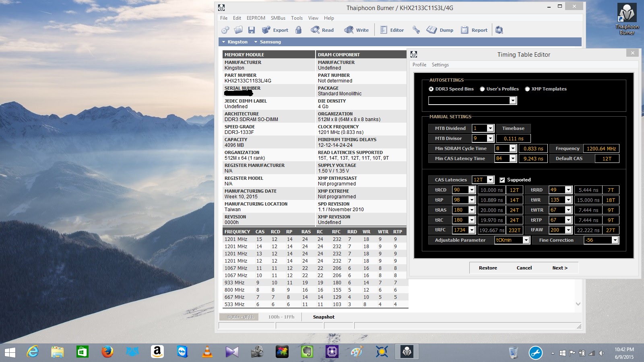
Task: Open the tRP value dropdown
Action: tap(472, 200)
